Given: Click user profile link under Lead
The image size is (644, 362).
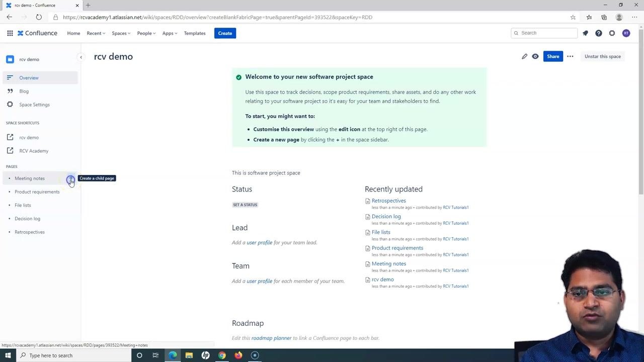Looking at the screenshot, I should (x=259, y=243).
